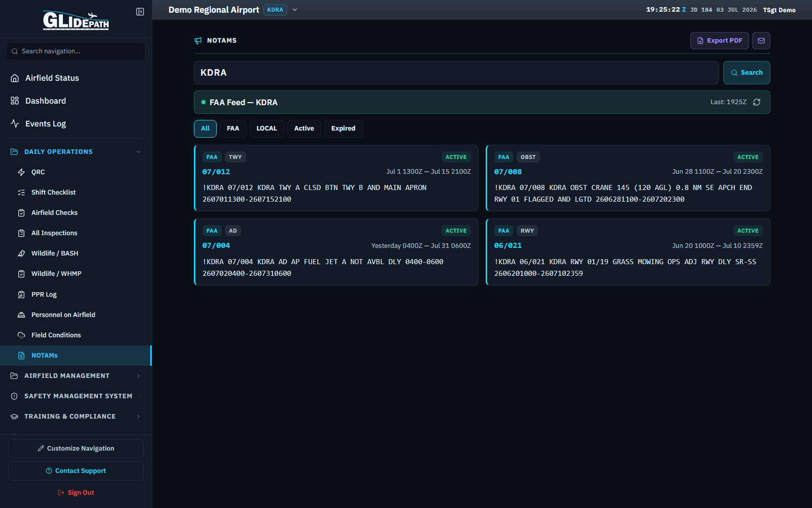The height and width of the screenshot is (508, 812).
Task: Click the Search button
Action: click(747, 73)
